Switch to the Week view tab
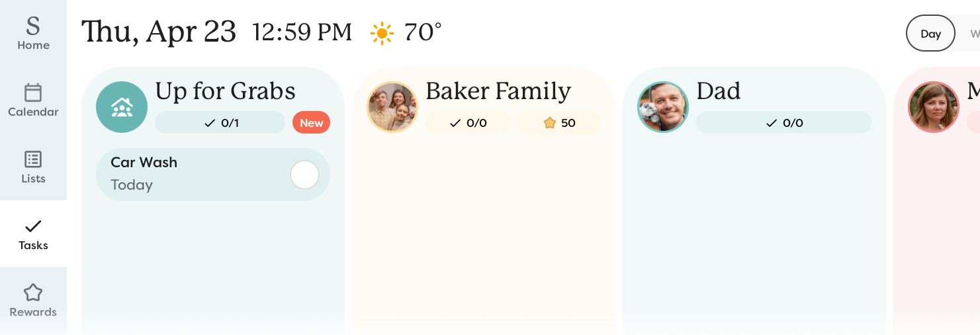This screenshot has height=335, width=980. coord(973,34)
